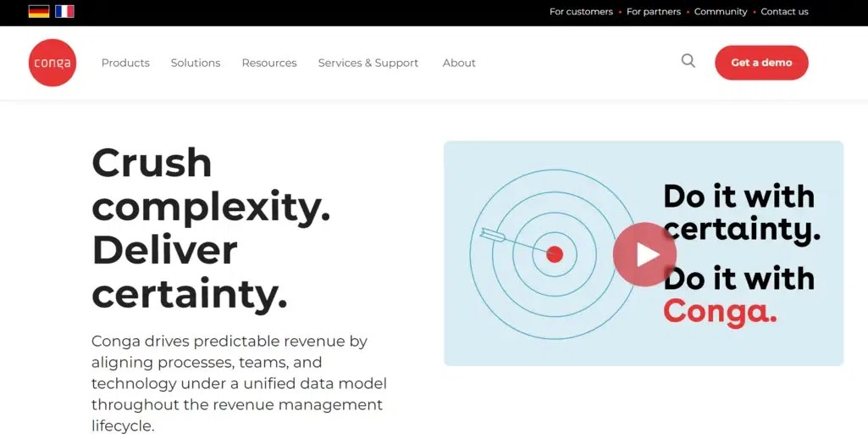Image resolution: width=868 pixels, height=439 pixels.
Task: Switch site language to German flag
Action: [x=39, y=12]
